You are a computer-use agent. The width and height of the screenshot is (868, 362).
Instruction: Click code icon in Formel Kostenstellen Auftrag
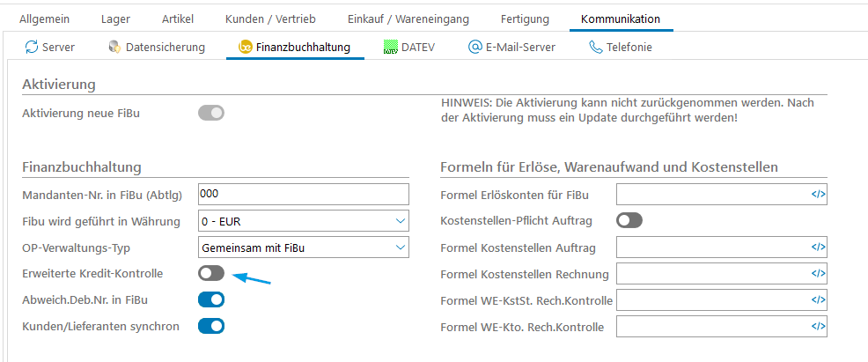(818, 247)
